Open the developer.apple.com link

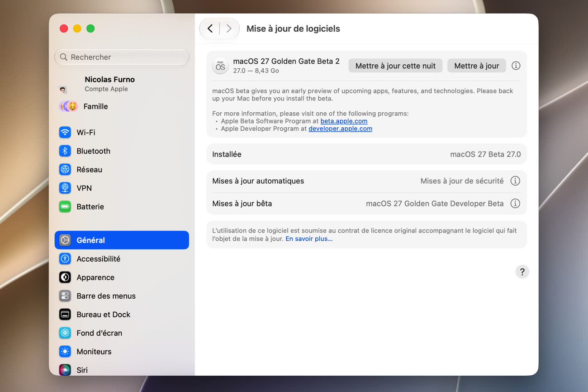point(340,129)
